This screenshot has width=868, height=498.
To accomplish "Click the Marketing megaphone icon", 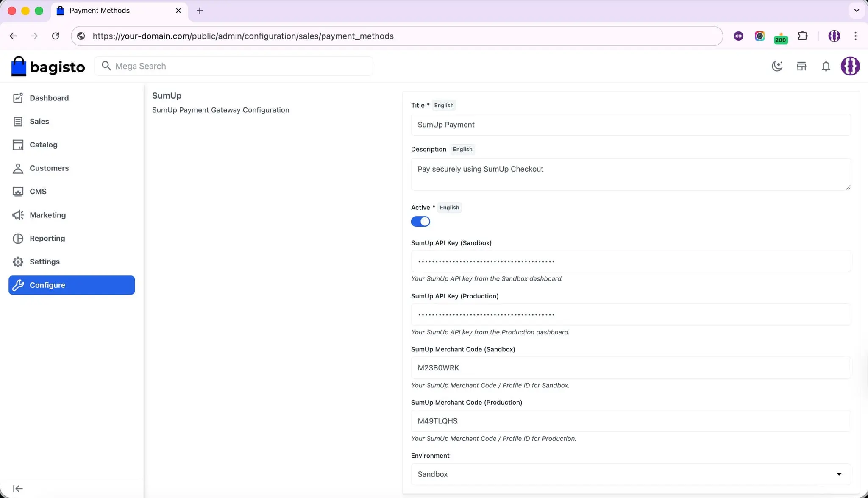I will click(18, 215).
